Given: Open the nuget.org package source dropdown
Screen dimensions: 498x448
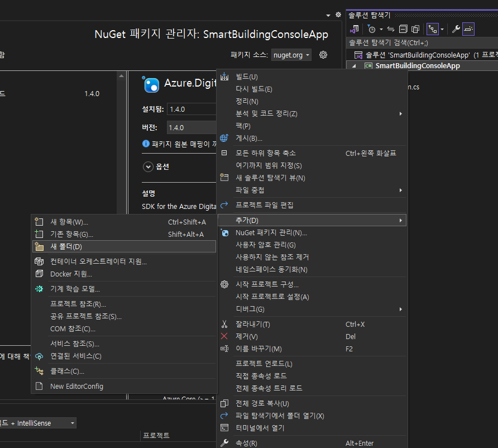Looking at the screenshot, I should (291, 55).
